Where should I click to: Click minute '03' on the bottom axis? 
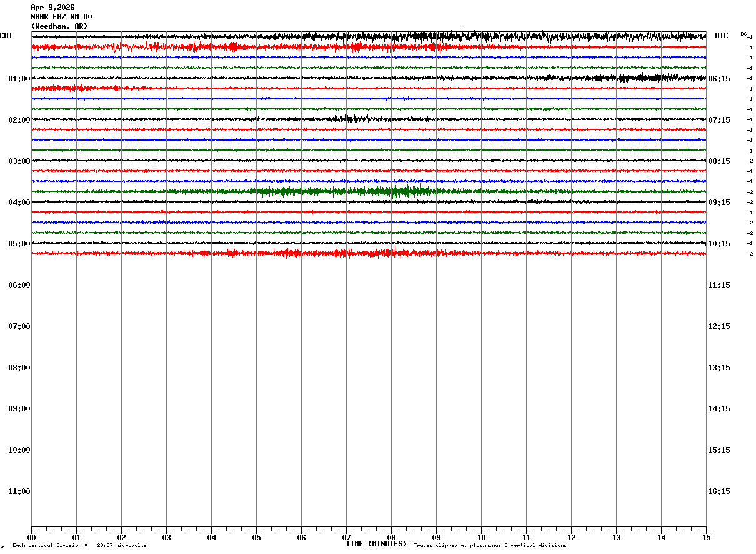tap(166, 538)
